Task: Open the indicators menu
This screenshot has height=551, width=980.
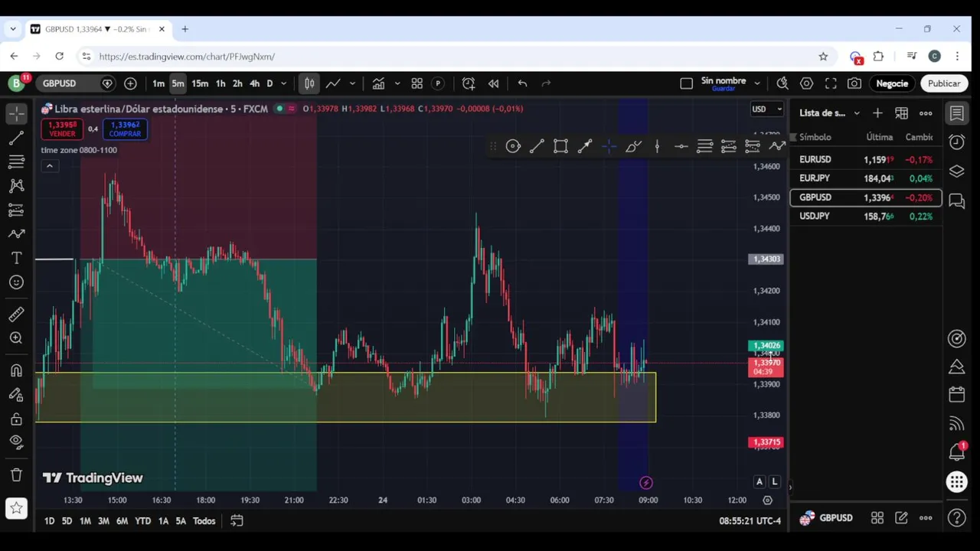Action: [378, 83]
